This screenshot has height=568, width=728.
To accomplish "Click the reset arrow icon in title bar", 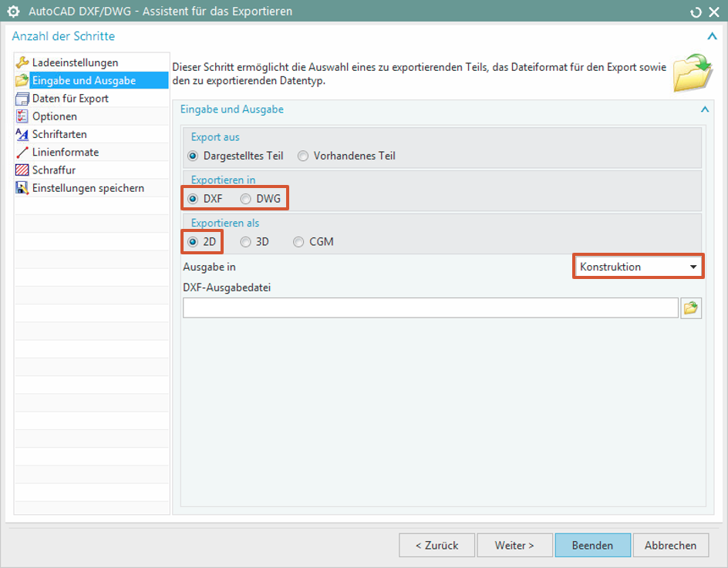I will click(696, 12).
